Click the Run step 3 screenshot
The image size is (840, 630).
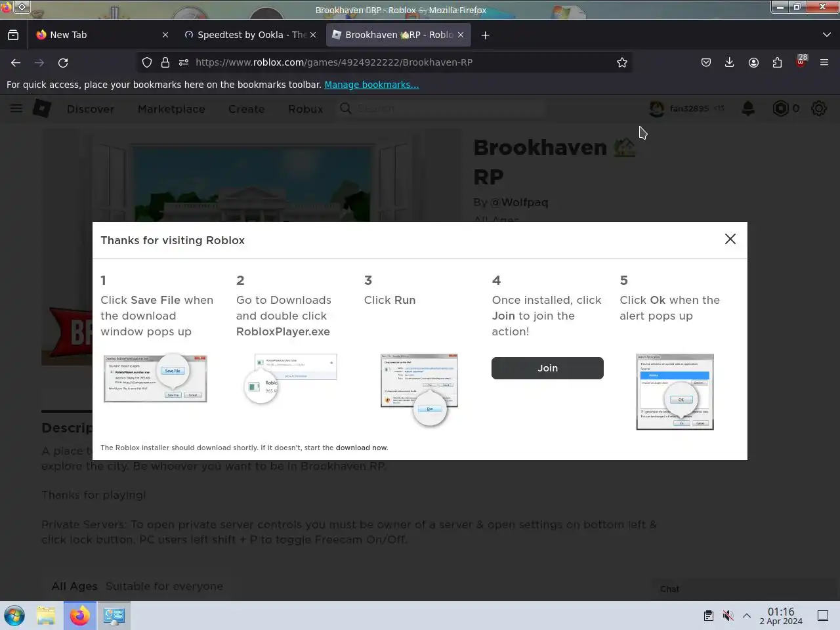pos(419,390)
